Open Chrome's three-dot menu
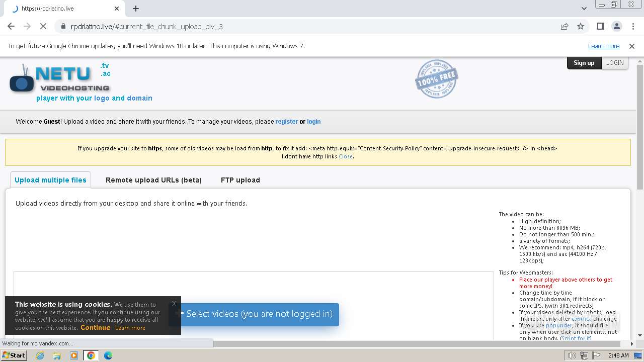Screen dimensions: 644x362 point(633,26)
